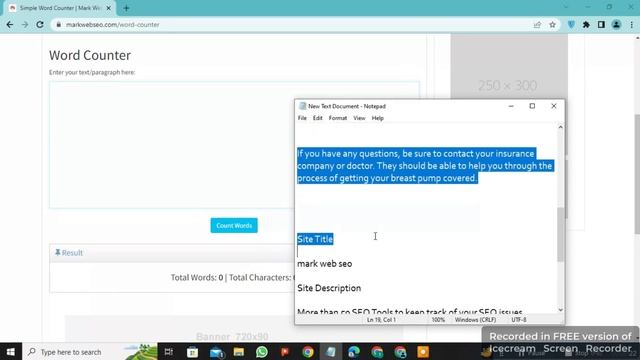This screenshot has width=640, height=360.
Task: Click 'Ln 19, Col 1' in Notepad status bar
Action: point(381,320)
